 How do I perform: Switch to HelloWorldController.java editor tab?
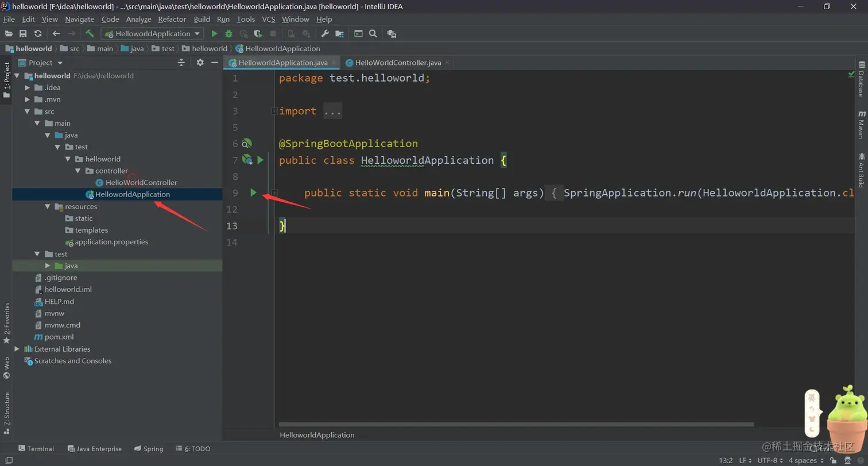(398, 63)
